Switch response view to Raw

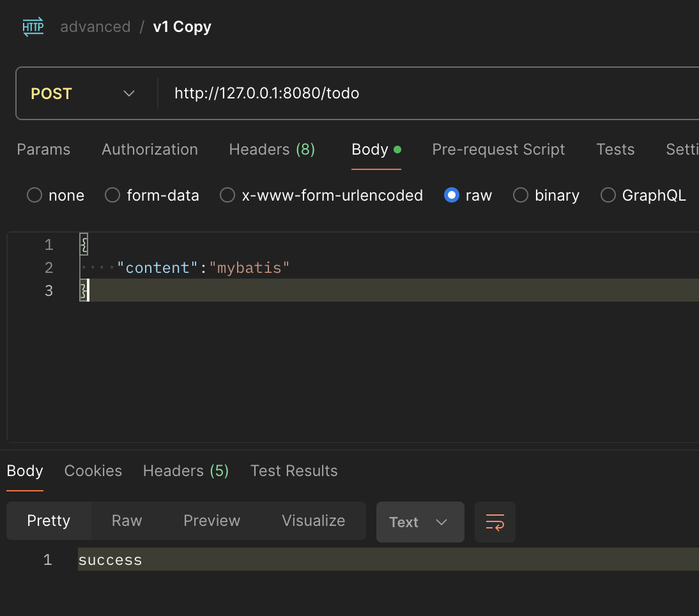coord(127,521)
